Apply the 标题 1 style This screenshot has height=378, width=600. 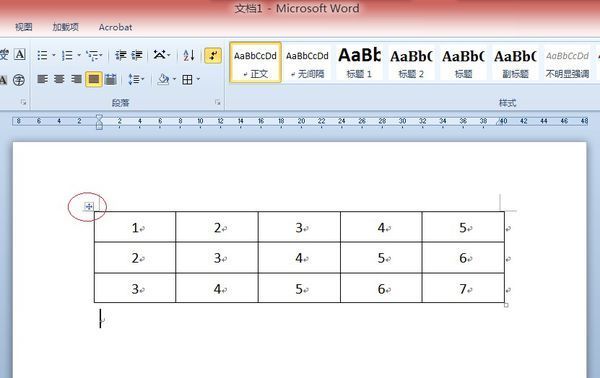[x=359, y=62]
